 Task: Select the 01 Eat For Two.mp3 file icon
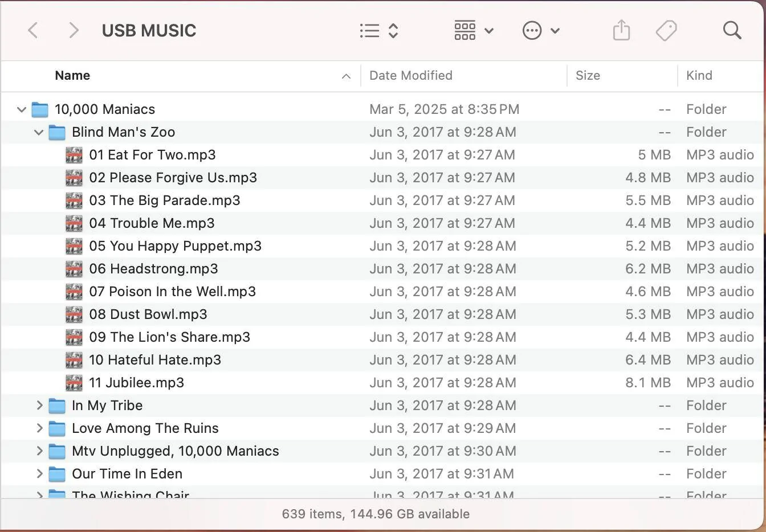click(74, 155)
